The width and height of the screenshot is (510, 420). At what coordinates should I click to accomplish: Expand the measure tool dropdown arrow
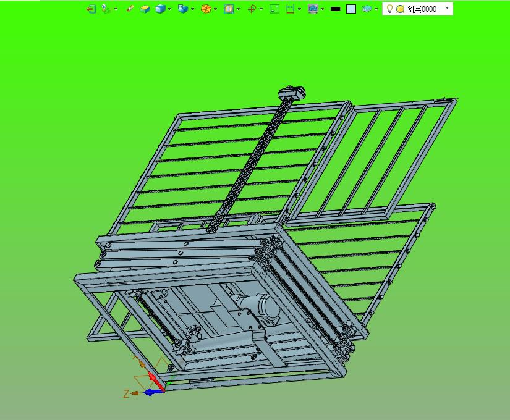(x=300, y=9)
